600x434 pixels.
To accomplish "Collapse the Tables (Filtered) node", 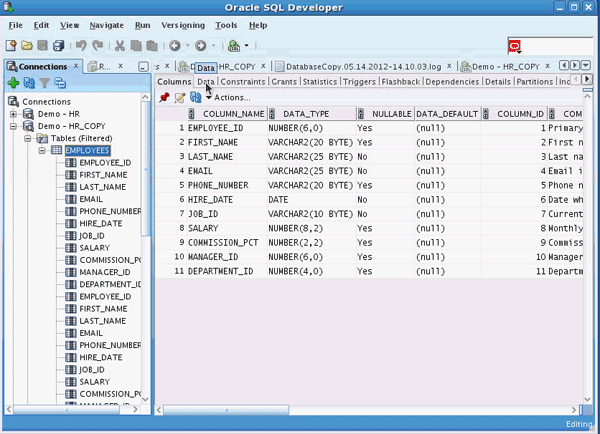I will pos(28,139).
